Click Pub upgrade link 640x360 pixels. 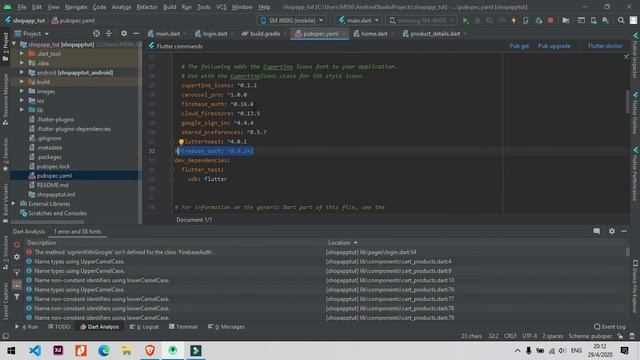(x=554, y=46)
